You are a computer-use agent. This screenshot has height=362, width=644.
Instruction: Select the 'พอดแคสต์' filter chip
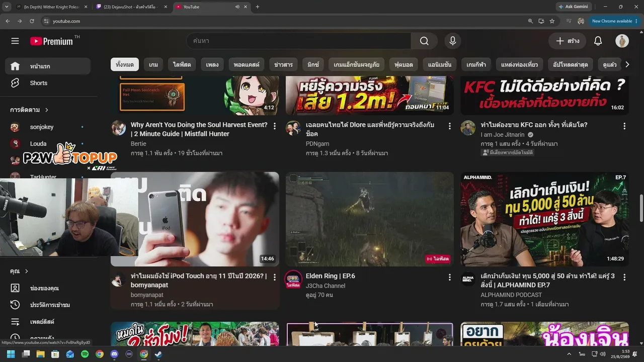pos(247,65)
